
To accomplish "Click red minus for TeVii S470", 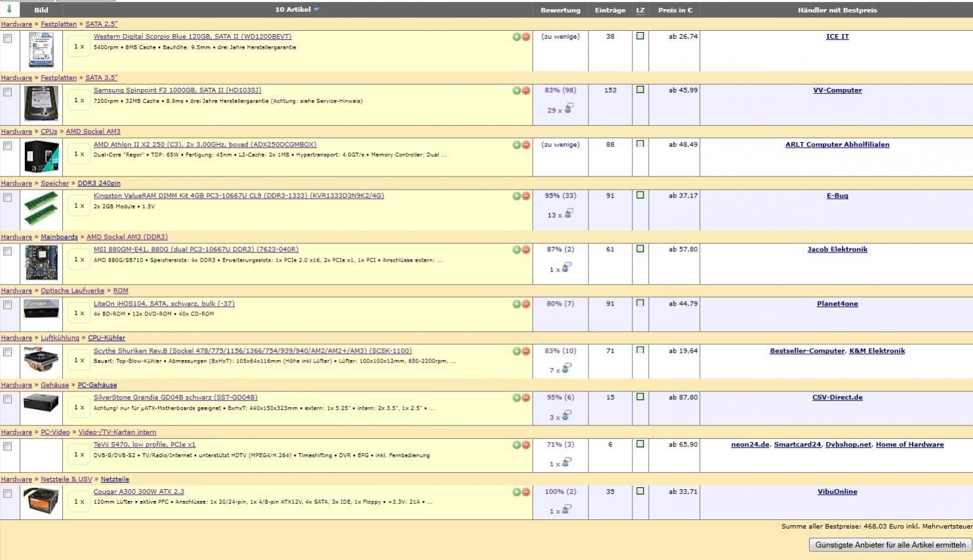I will click(526, 445).
